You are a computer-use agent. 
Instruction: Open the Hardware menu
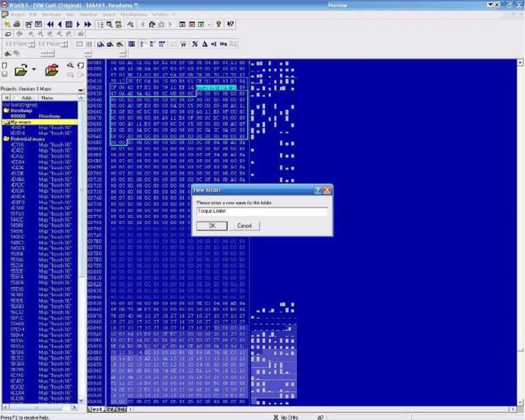[51, 13]
